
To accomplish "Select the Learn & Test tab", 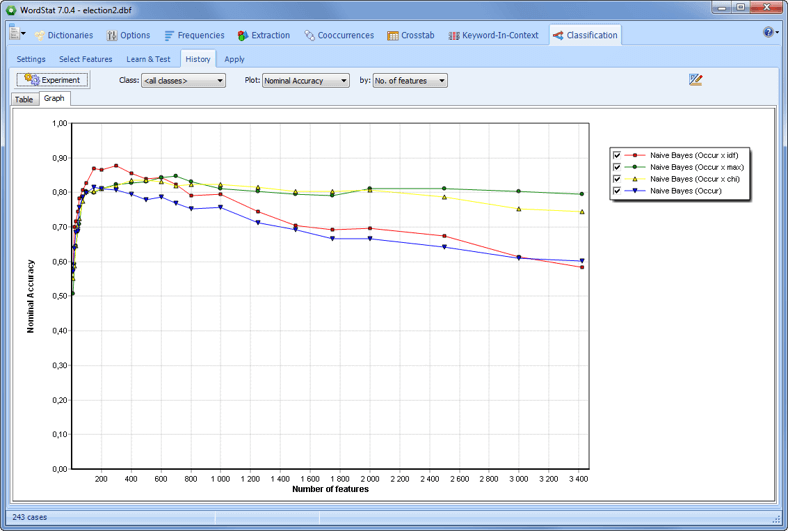I will tap(148, 59).
